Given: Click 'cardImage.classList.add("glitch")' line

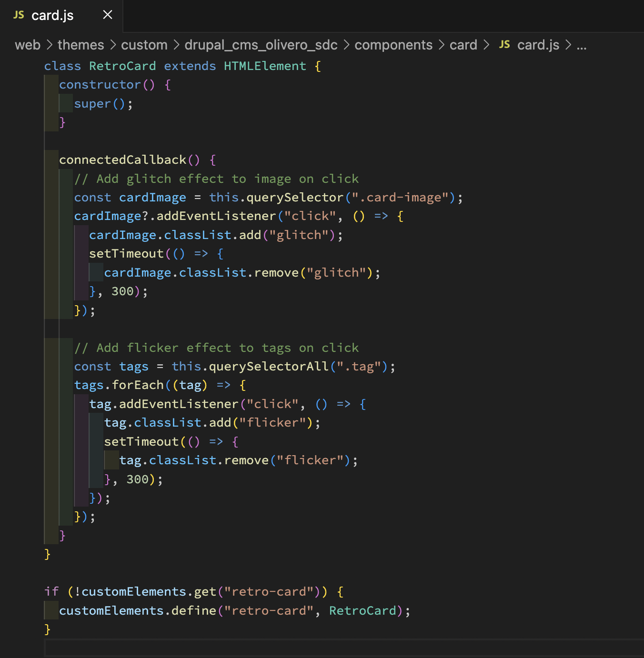Looking at the screenshot, I should point(216,235).
